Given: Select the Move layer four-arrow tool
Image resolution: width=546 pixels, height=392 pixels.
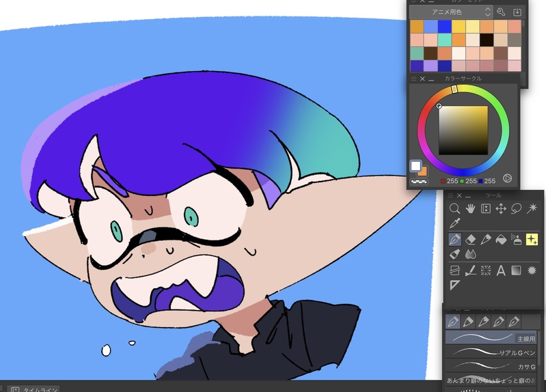Looking at the screenshot, I should (x=501, y=208).
